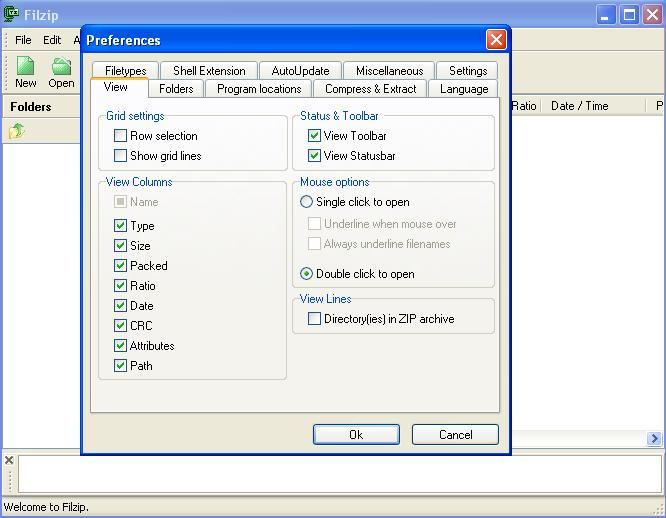The height and width of the screenshot is (518, 666).
Task: Uncheck the Size column checkbox
Action: pyautogui.click(x=120, y=245)
